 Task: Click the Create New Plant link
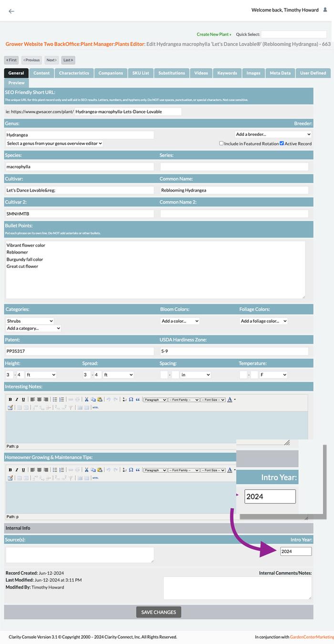pos(214,34)
